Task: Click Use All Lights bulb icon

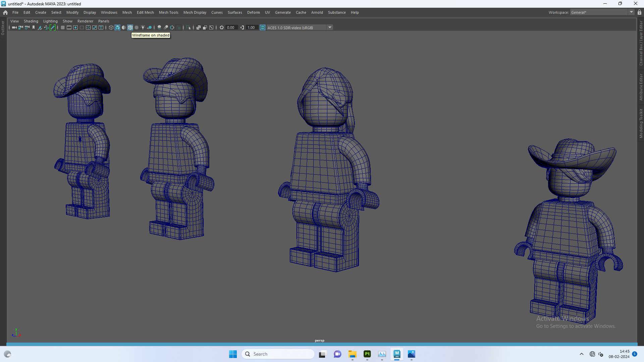Action: coord(143,27)
